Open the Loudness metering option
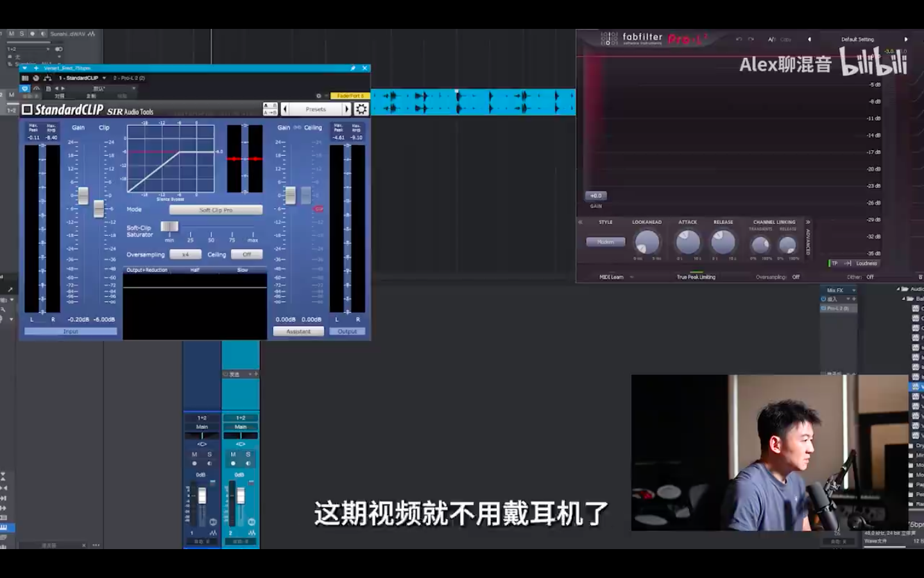 866,263
